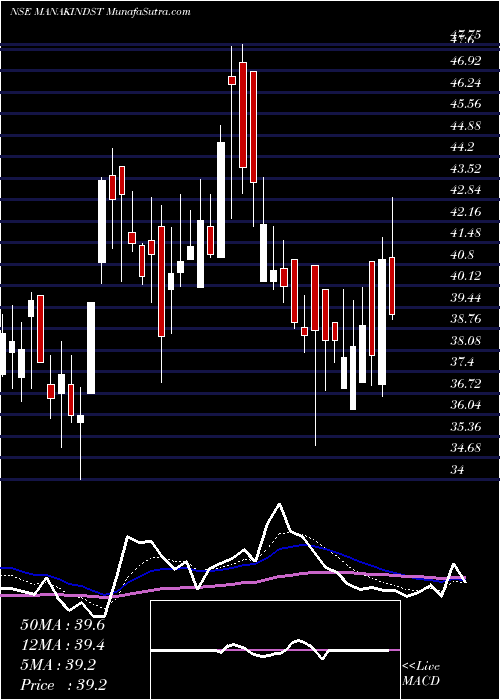
Task: Click the 42.16 price axis label
Action: 466,212
